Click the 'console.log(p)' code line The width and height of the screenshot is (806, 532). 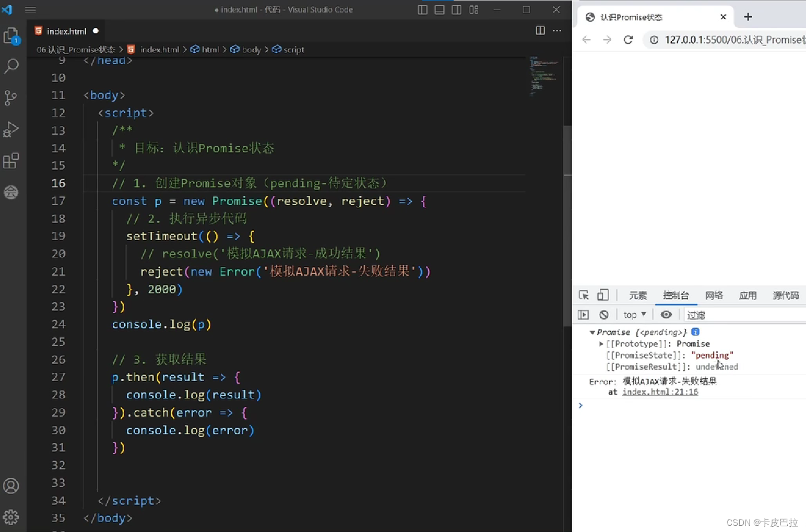(161, 324)
